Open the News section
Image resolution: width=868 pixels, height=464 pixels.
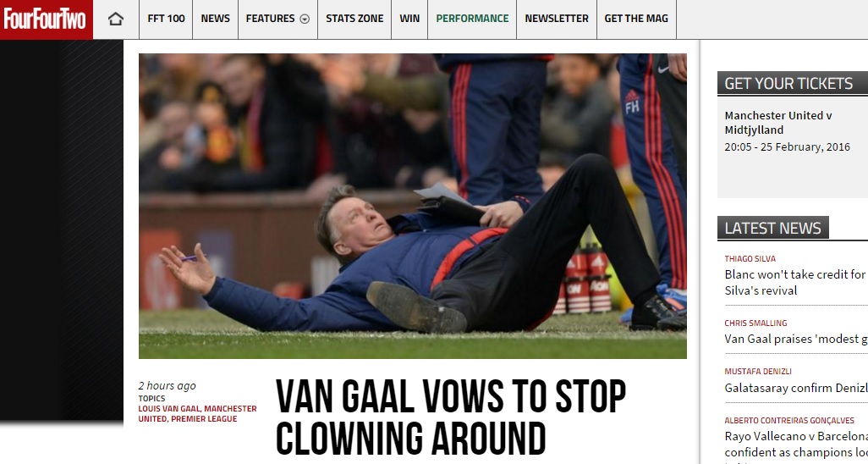tap(216, 19)
